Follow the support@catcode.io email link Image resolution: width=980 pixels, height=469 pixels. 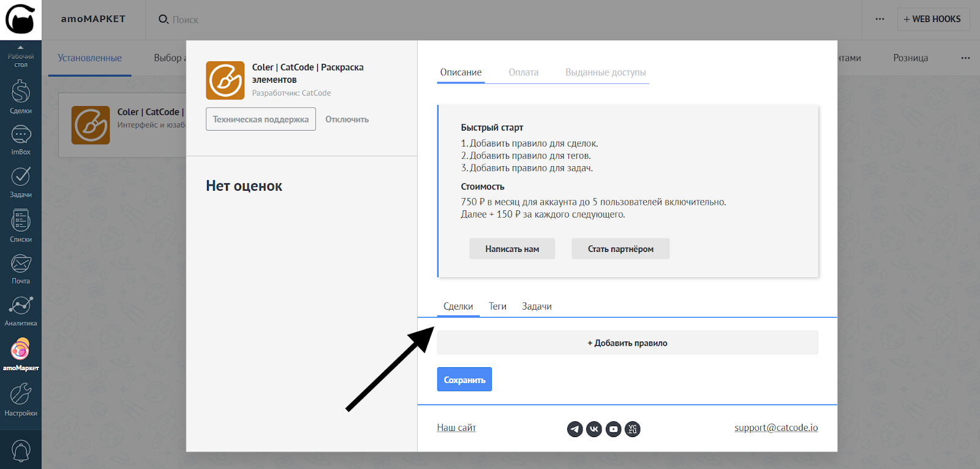[776, 428]
